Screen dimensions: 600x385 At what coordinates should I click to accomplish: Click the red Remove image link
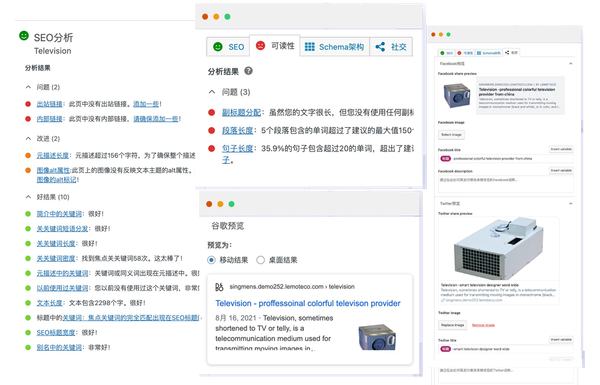pos(483,325)
